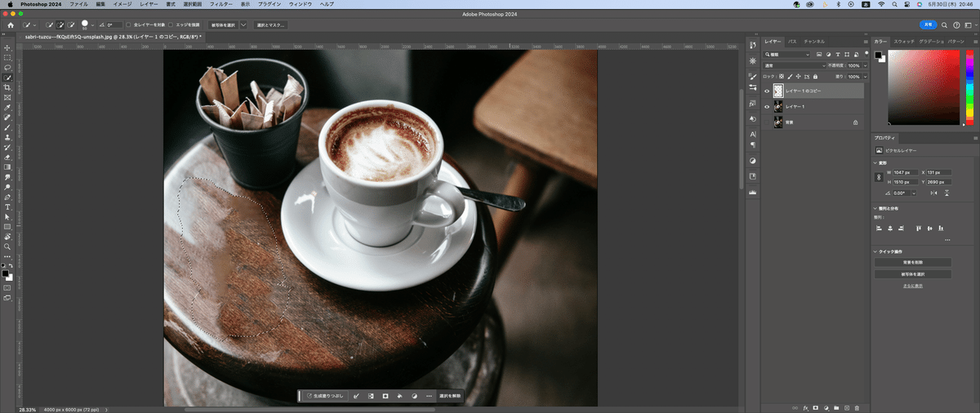The height and width of the screenshot is (413, 980).
Task: Select the 背景 layer thumbnail
Action: pyautogui.click(x=778, y=122)
